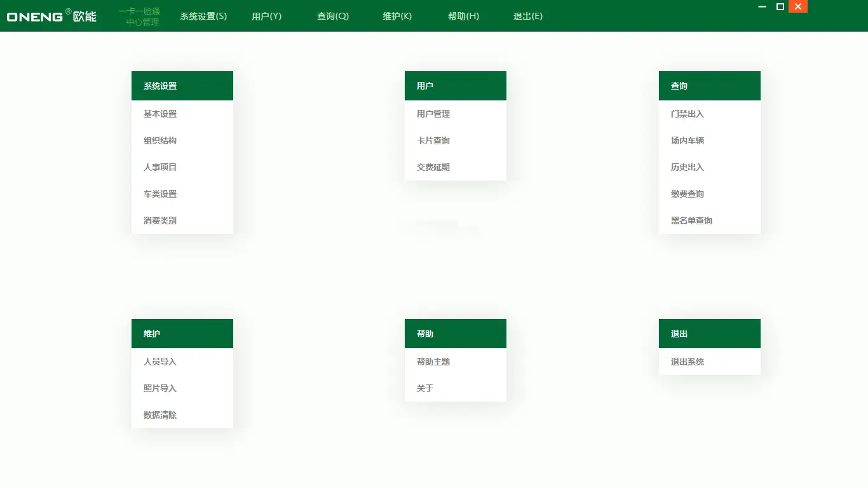
Task: Go to 用户管理
Action: pyautogui.click(x=433, y=114)
